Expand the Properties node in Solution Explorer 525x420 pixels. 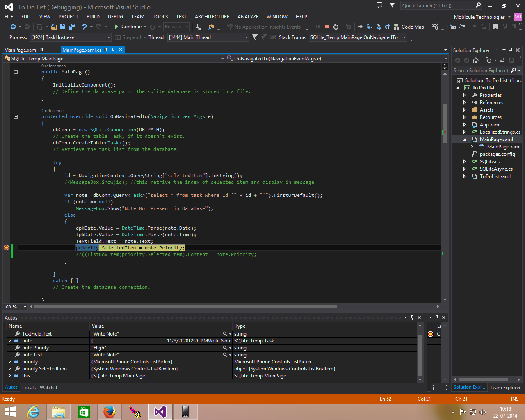tap(464, 95)
